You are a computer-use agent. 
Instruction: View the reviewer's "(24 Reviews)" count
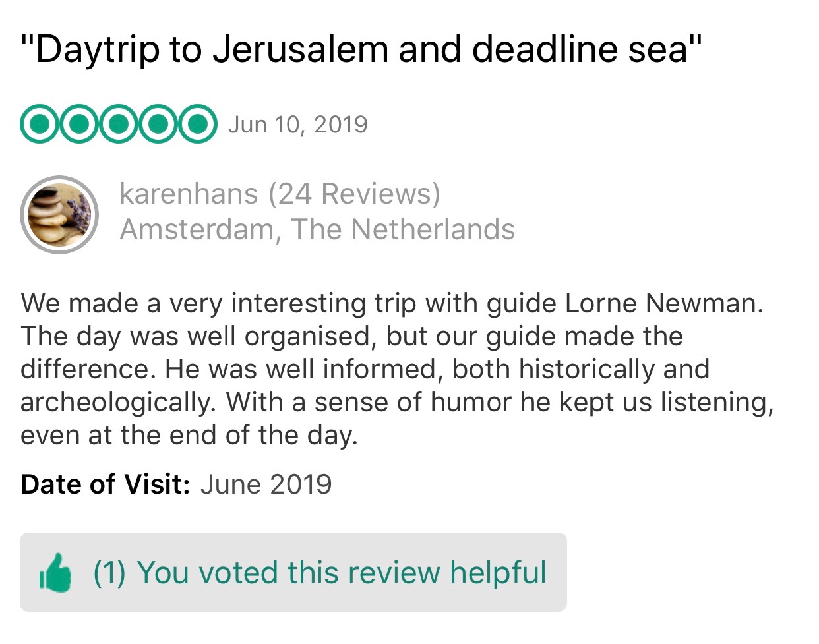354,194
